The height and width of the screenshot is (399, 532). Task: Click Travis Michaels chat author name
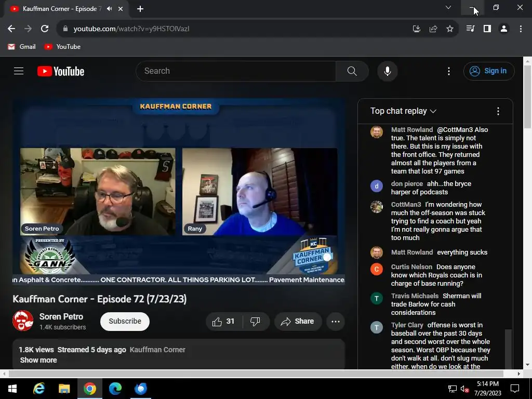point(415,296)
